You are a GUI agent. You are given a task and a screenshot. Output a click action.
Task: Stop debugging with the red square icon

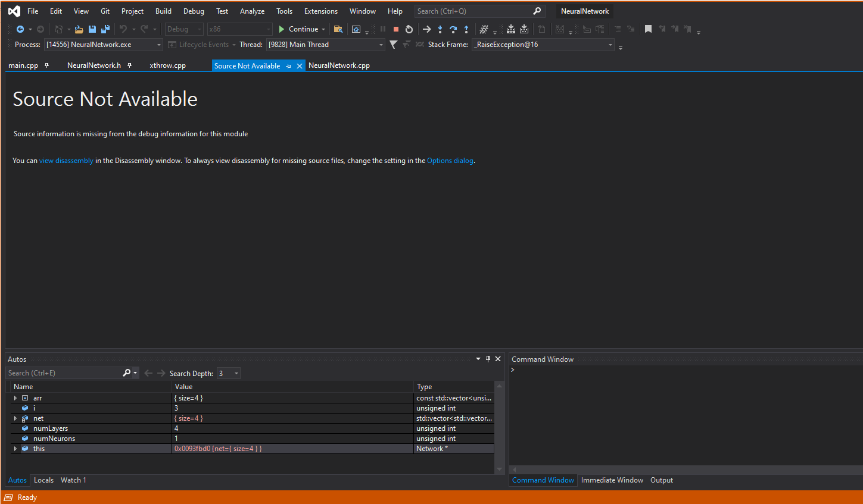click(x=396, y=29)
